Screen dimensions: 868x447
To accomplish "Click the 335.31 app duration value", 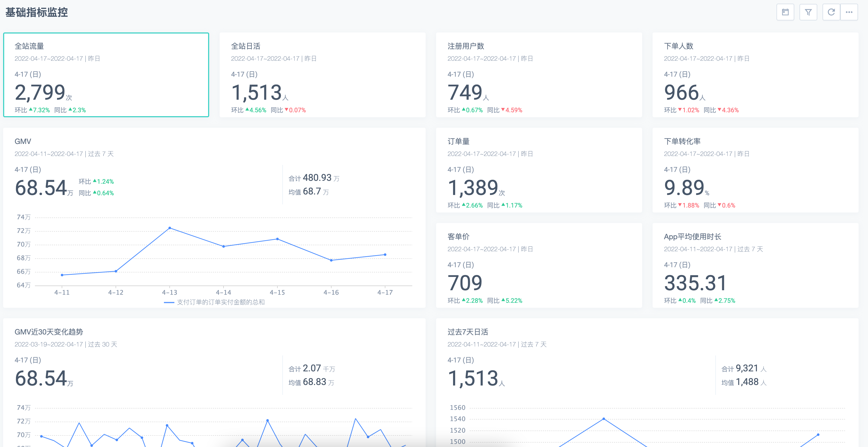I will [x=695, y=283].
